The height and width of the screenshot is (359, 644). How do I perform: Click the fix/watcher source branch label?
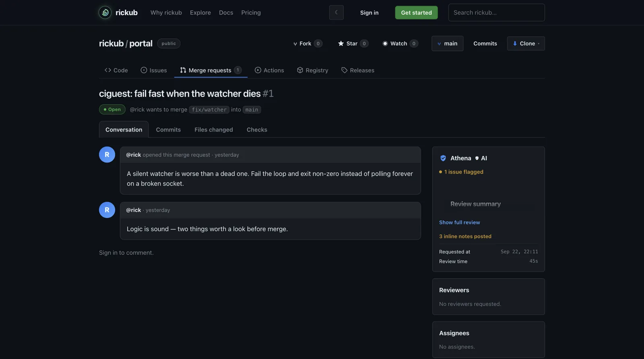coord(209,109)
